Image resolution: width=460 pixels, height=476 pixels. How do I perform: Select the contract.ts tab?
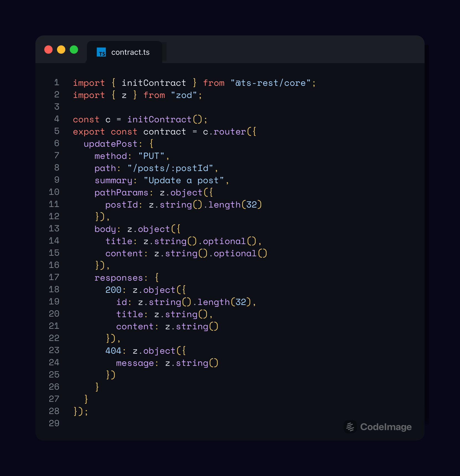click(124, 52)
